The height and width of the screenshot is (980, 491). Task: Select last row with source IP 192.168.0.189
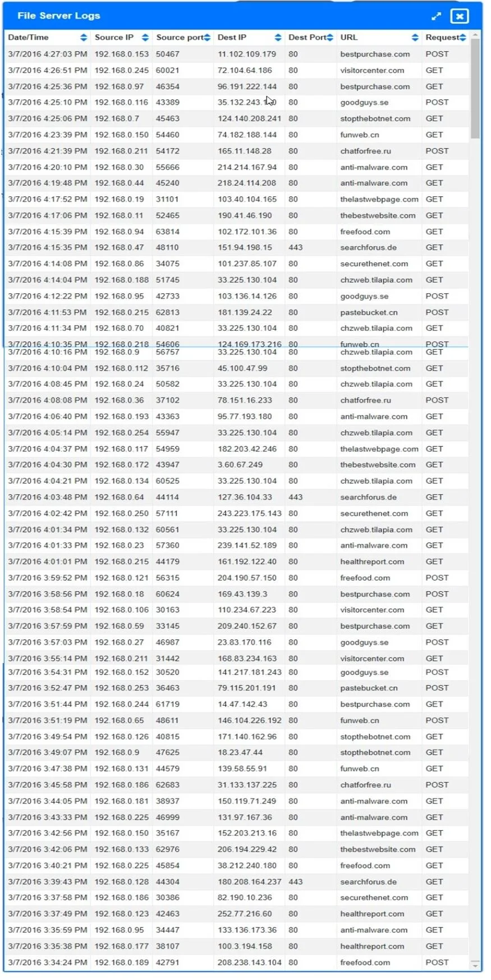pyautogui.click(x=236, y=963)
